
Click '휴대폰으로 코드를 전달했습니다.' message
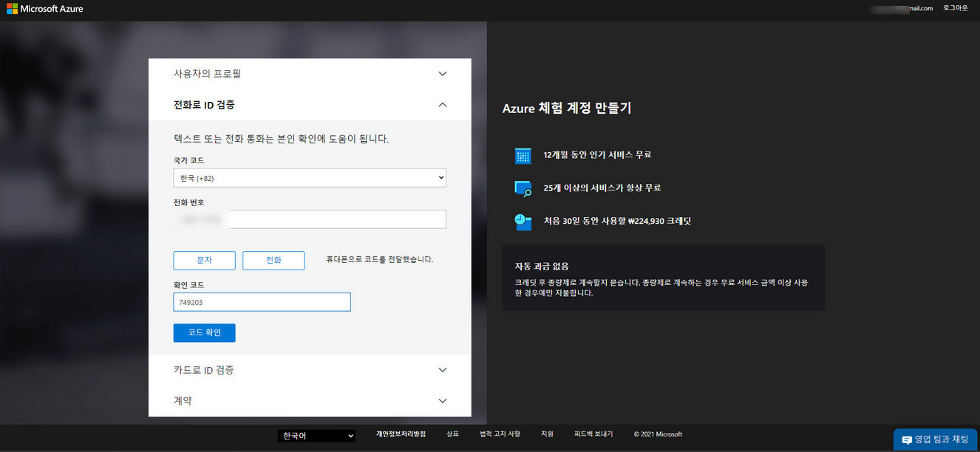[380, 260]
